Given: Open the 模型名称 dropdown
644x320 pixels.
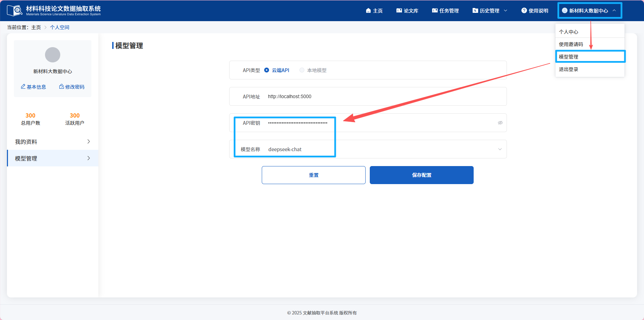Looking at the screenshot, I should point(500,149).
